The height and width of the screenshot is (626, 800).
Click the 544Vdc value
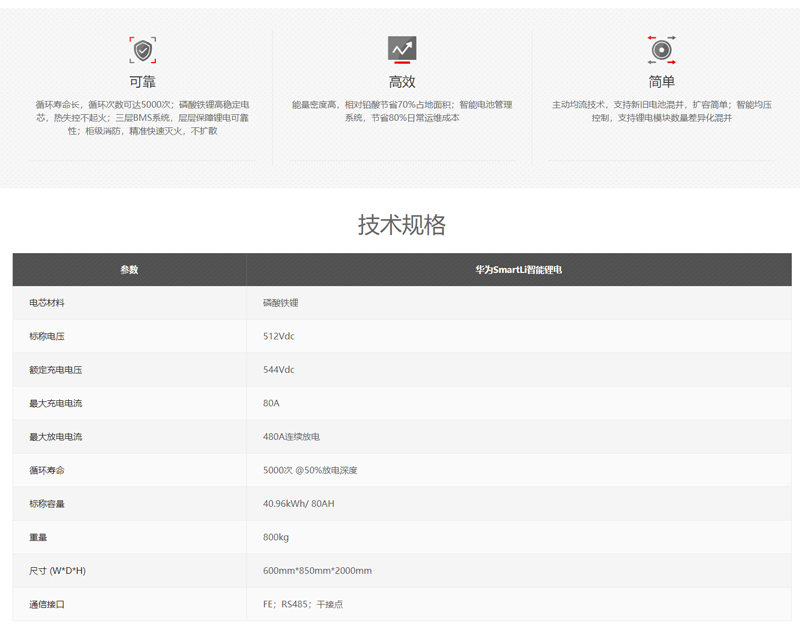pos(279,370)
